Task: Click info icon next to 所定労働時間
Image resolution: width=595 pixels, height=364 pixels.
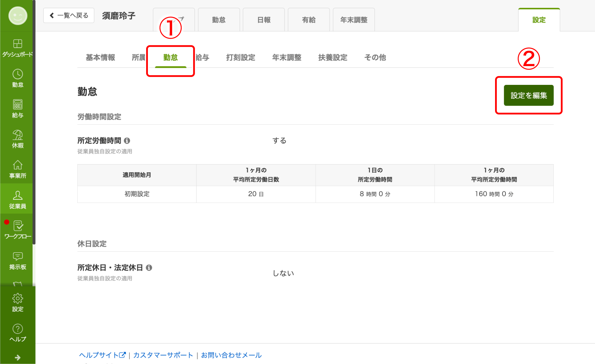Action: coord(127,141)
